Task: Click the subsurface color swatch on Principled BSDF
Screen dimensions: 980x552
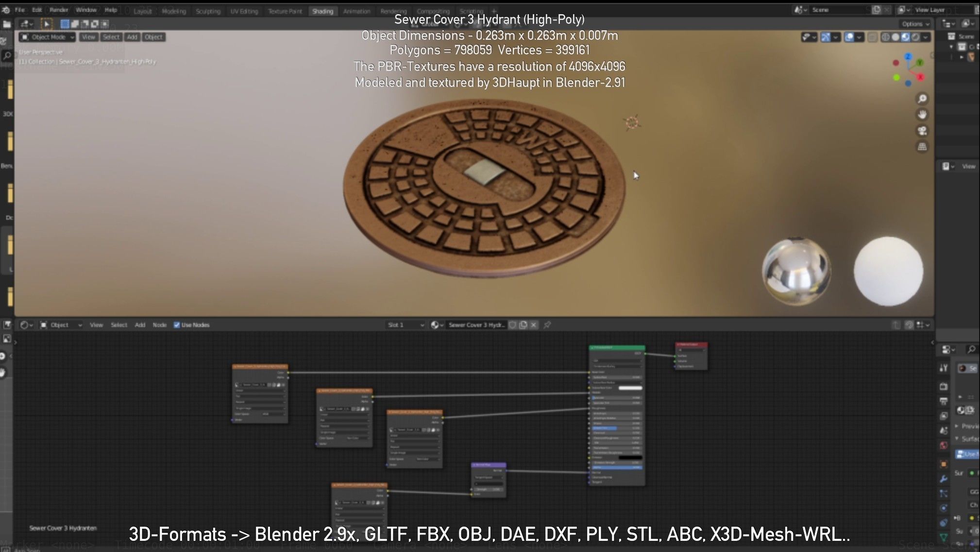Action: click(630, 388)
